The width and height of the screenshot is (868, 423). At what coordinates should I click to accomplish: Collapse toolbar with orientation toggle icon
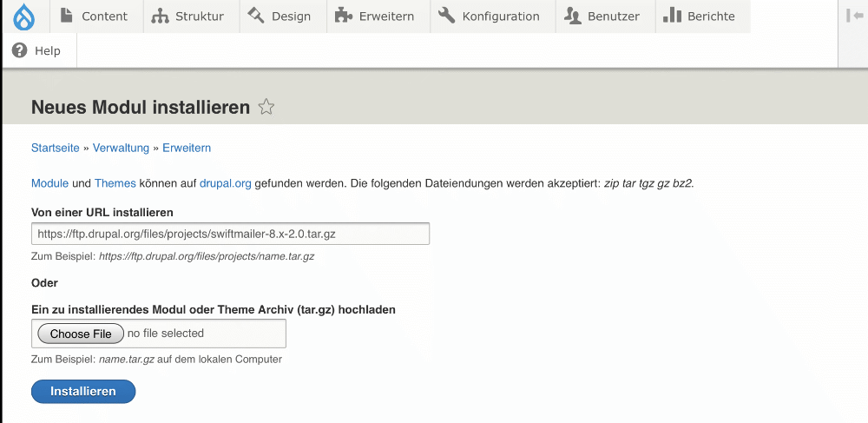pos(854,16)
